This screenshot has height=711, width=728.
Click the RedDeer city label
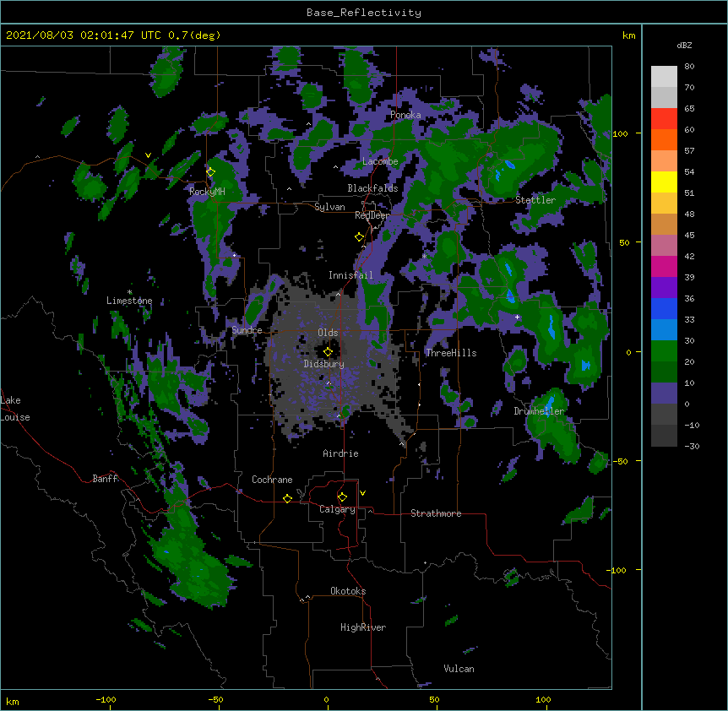[372, 215]
